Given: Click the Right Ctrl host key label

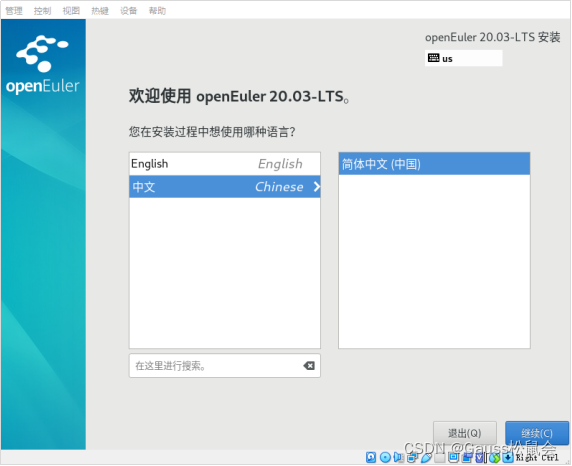Looking at the screenshot, I should (x=537, y=458).
